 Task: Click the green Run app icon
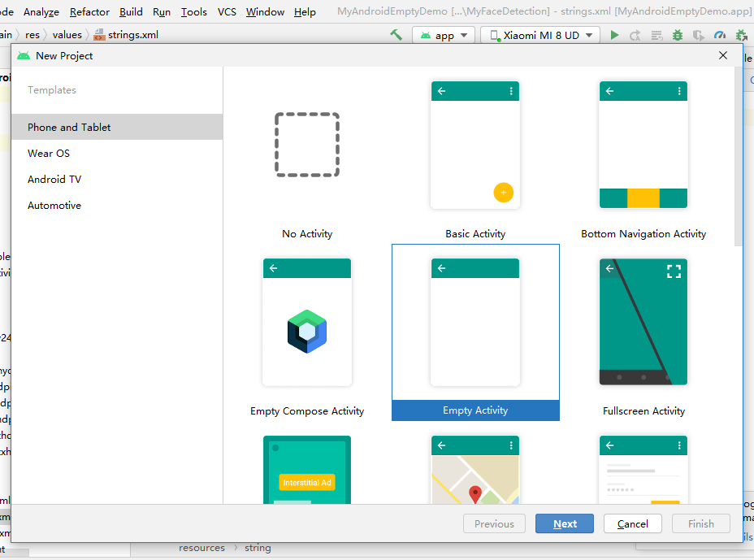(x=614, y=35)
